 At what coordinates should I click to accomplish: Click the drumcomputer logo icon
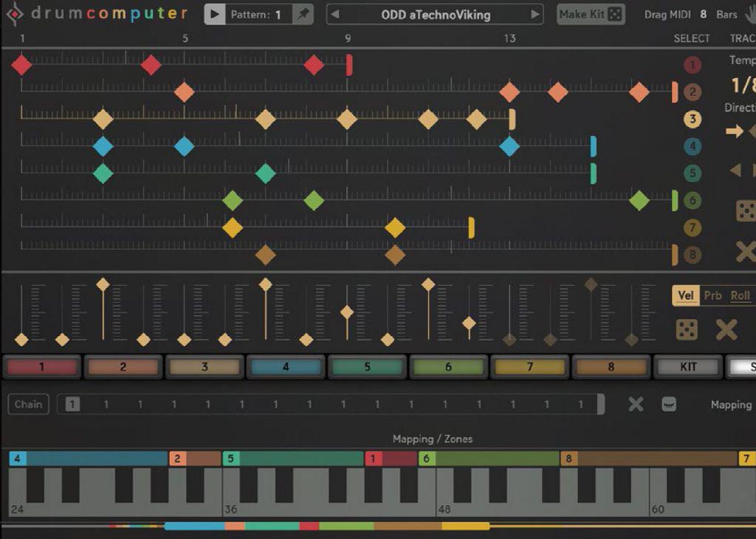15,14
